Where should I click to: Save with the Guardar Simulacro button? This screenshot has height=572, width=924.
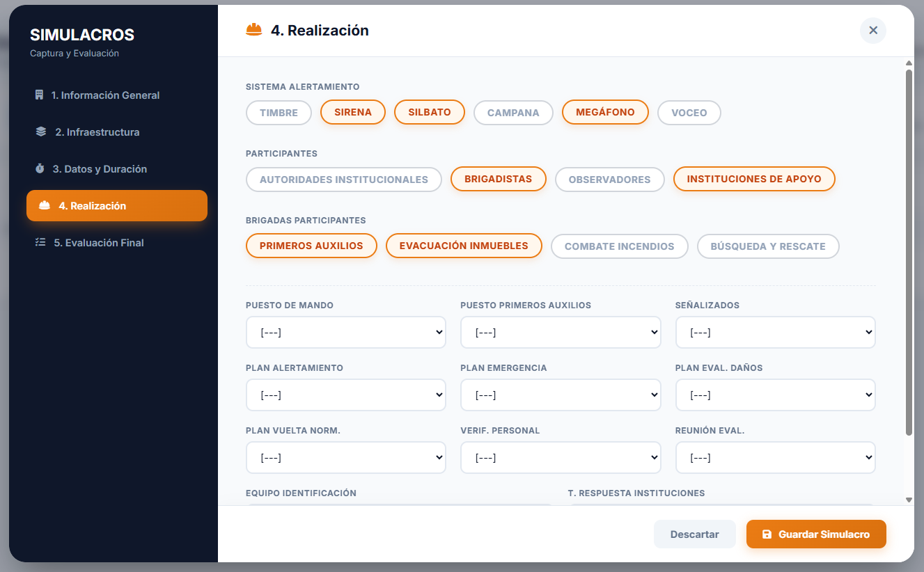coord(816,534)
